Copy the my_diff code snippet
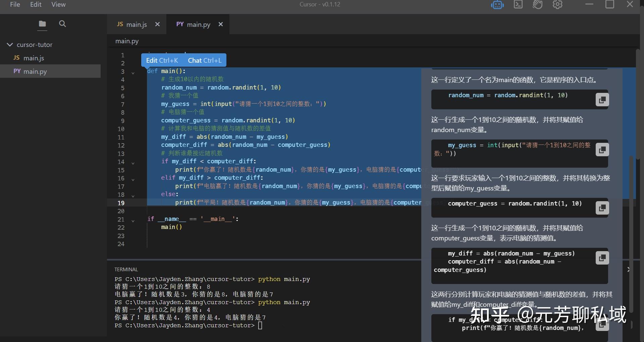Viewport: 644px width, 342px height. pyautogui.click(x=602, y=258)
